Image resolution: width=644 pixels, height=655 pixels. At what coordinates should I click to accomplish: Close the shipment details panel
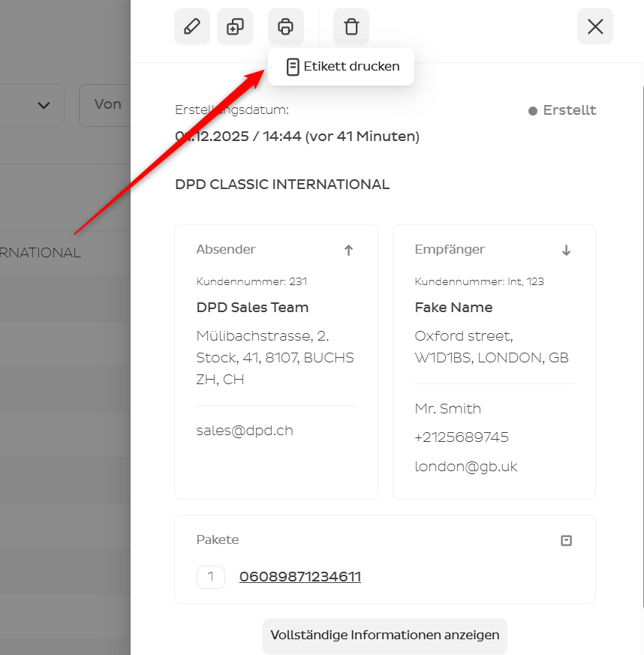595,26
